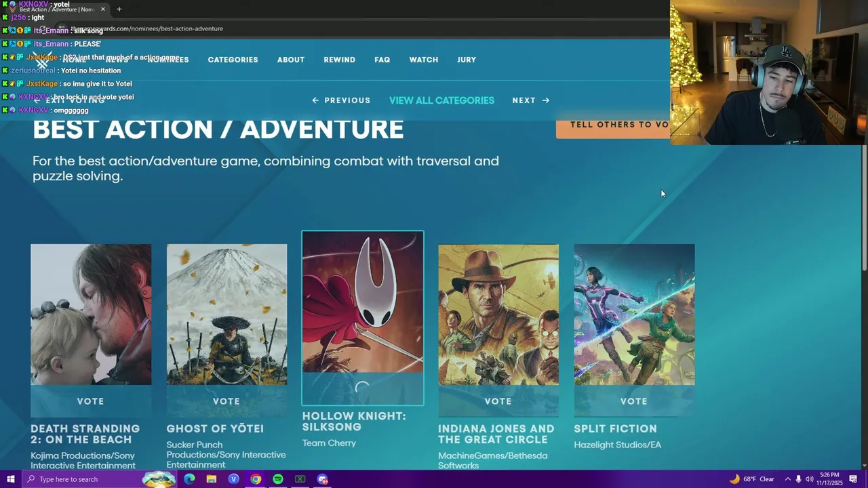Open the Windows Start menu
The image size is (868, 488).
point(10,479)
